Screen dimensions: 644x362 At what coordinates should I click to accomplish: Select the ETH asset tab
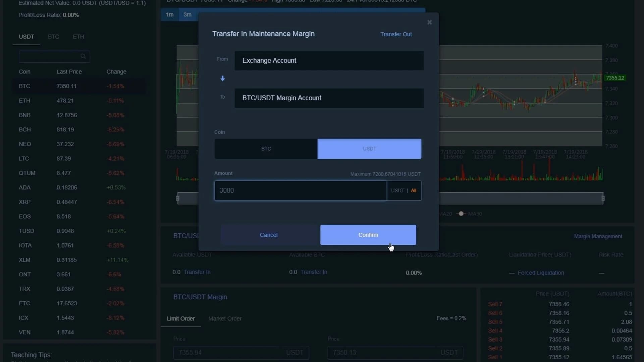click(x=78, y=37)
